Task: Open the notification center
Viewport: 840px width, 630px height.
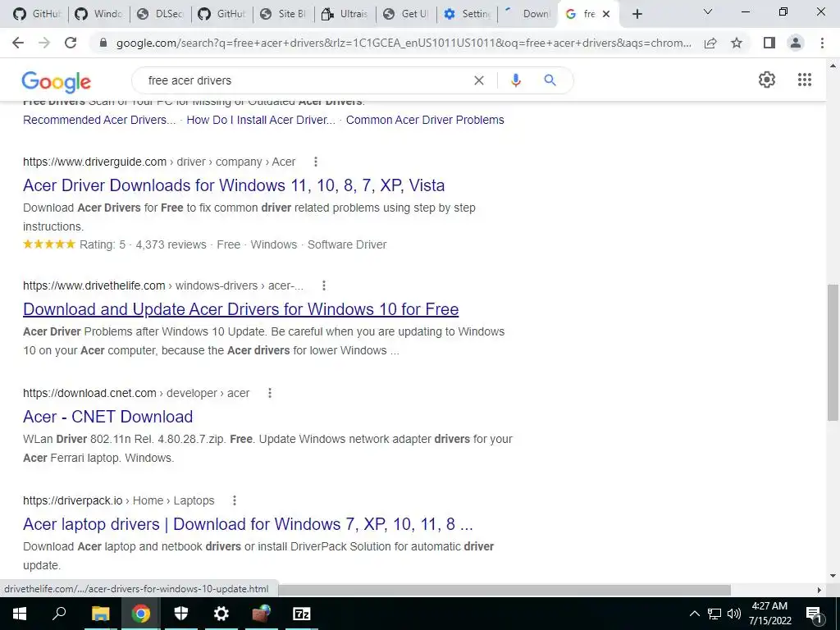Action: pos(815,614)
